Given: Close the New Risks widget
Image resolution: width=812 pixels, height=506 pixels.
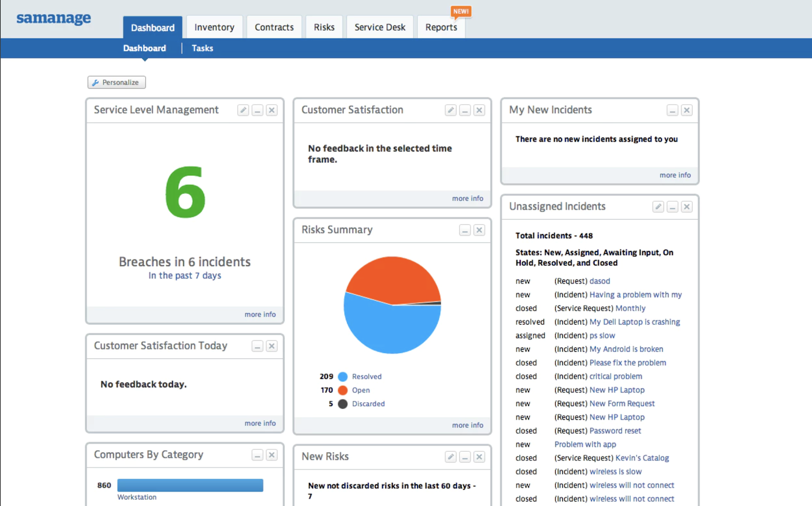Looking at the screenshot, I should coord(479,457).
